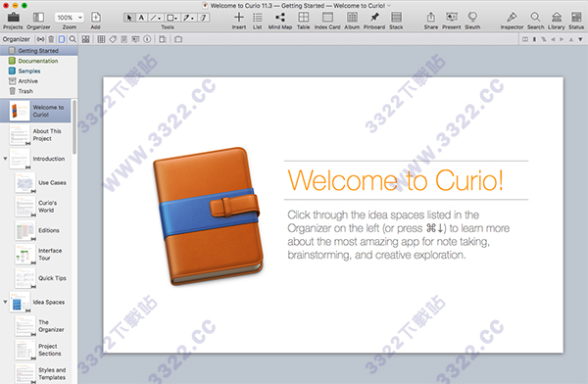Click the Organizer sidebar scrollbar

point(74,126)
